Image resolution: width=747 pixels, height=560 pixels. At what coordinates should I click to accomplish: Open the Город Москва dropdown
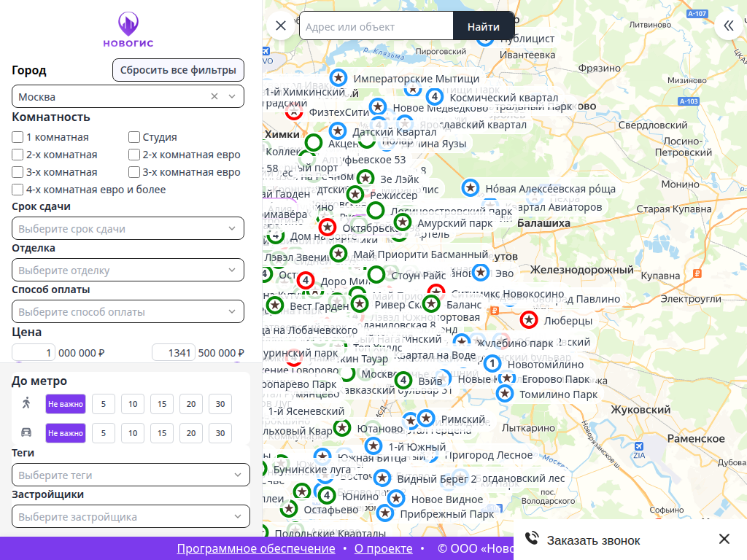[128, 97]
